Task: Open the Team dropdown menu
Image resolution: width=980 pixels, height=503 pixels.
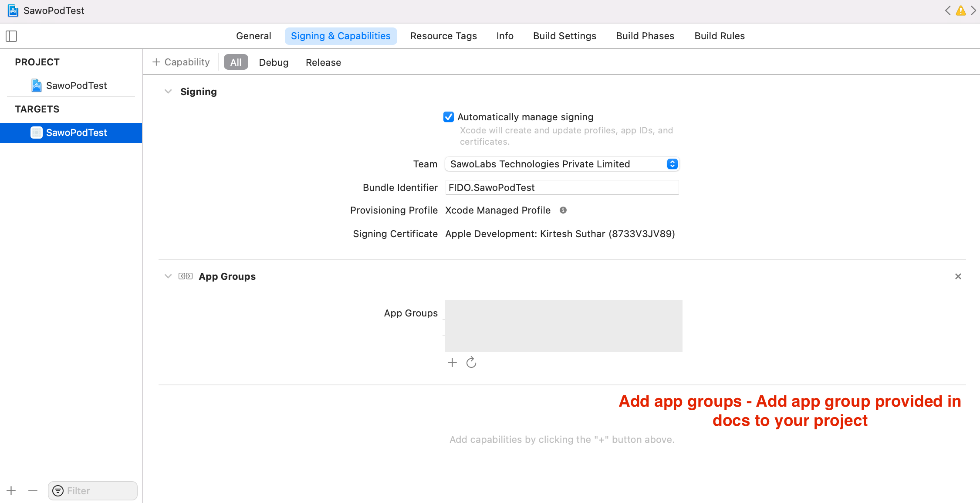Action: click(562, 164)
